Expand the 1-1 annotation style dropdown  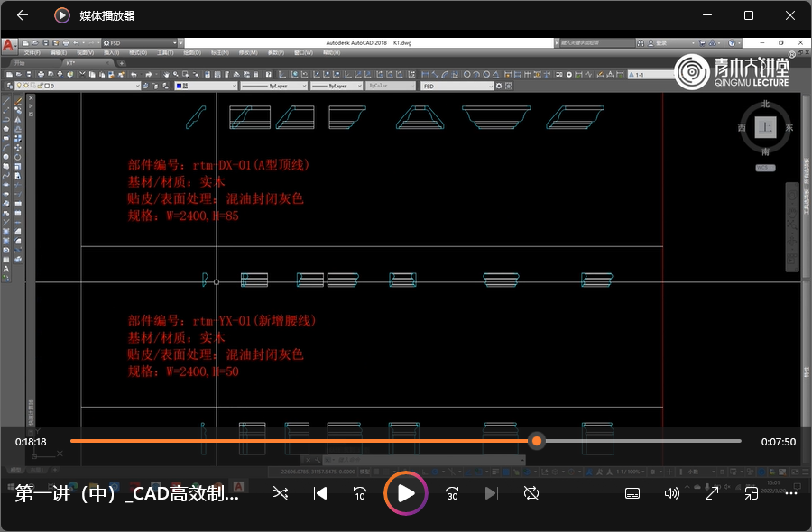pos(652,75)
